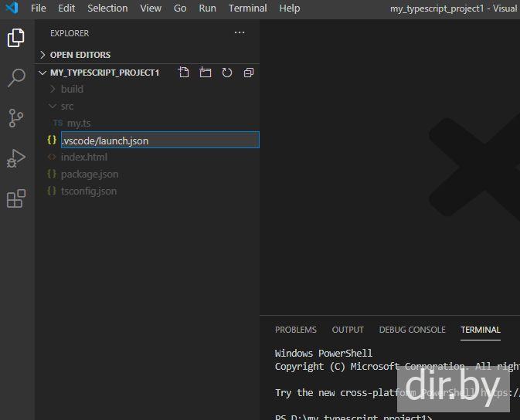520x420 pixels.
Task: Select tsconfig.json in the file tree
Action: 88,191
